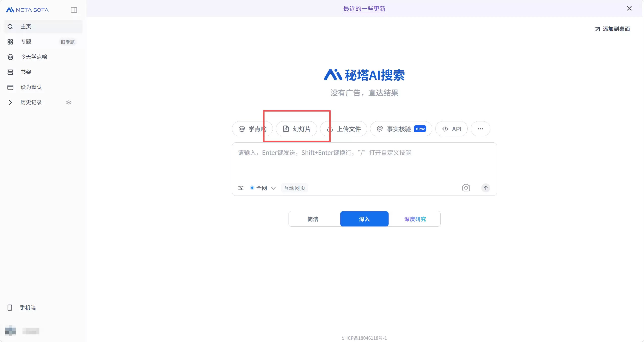Click the META SOTA logo
The height and width of the screenshot is (342, 644).
click(x=27, y=10)
